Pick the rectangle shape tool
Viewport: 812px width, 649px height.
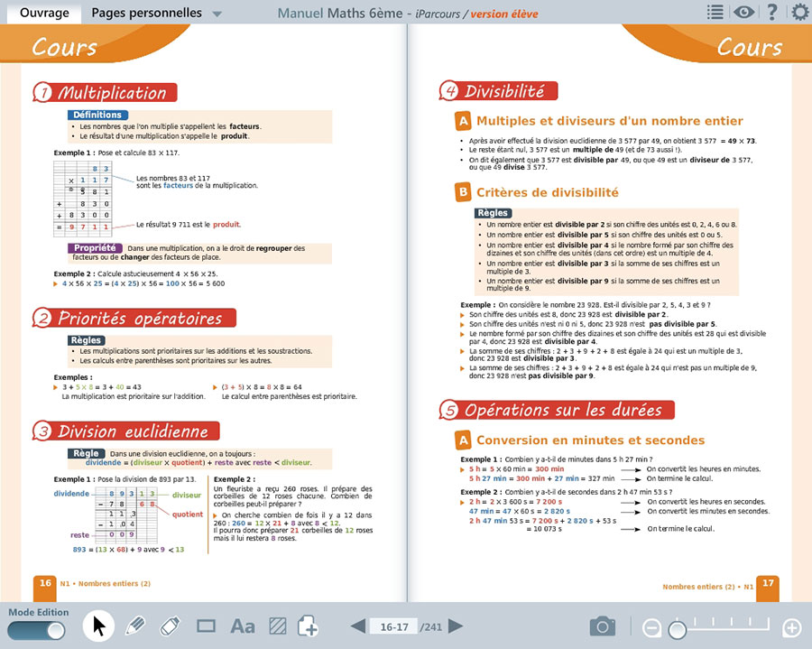(x=207, y=626)
